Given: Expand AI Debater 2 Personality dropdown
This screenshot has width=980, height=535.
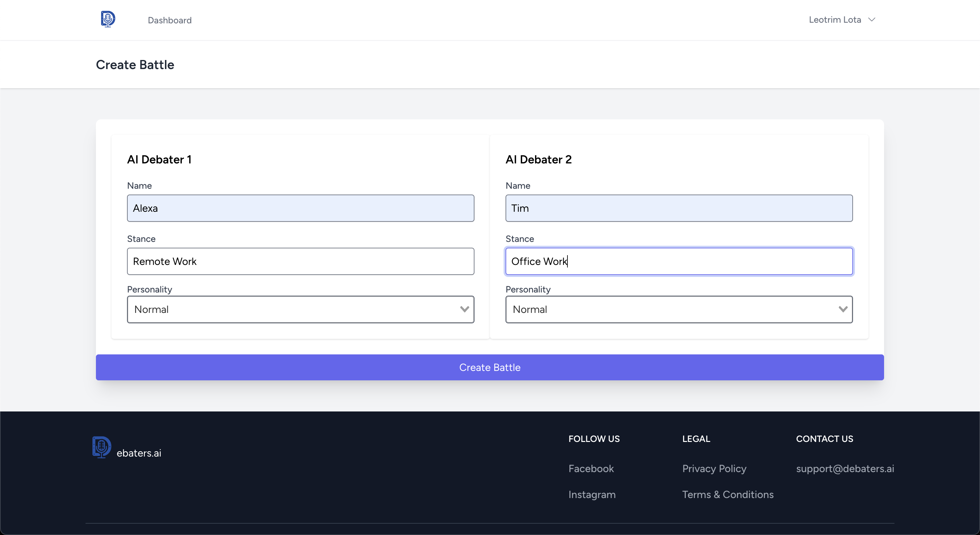Looking at the screenshot, I should point(679,309).
